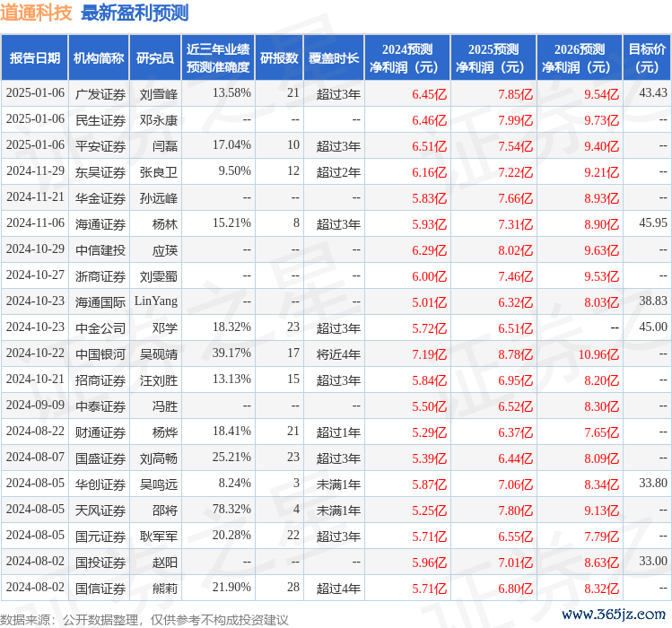Click researcher name 吴砚靖
The width and height of the screenshot is (672, 628).
tap(159, 354)
